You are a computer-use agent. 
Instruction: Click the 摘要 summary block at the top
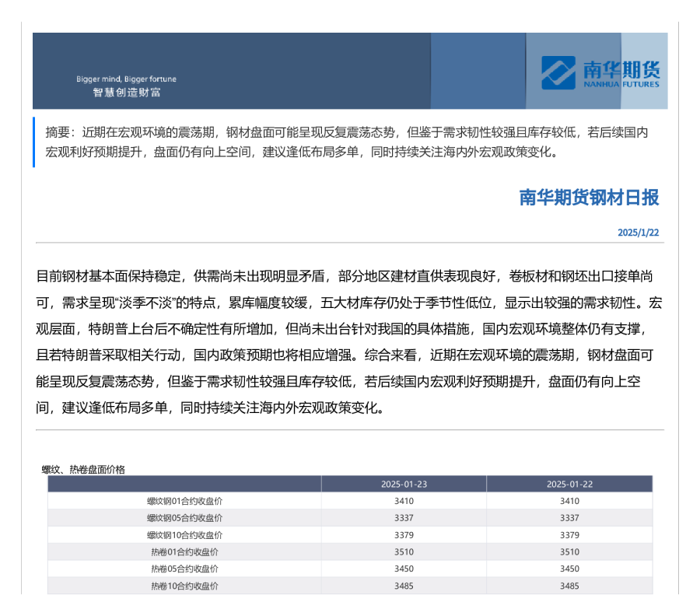(x=346, y=142)
